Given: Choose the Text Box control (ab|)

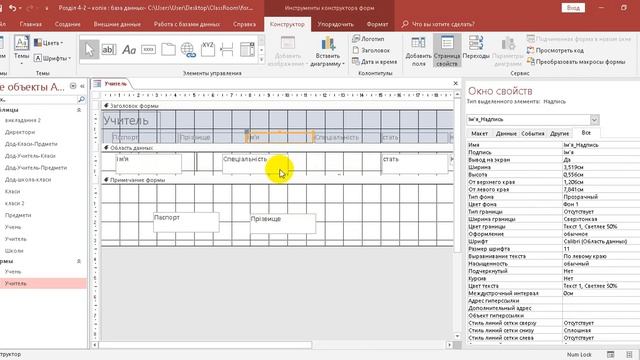Looking at the screenshot, I should 109,50.
